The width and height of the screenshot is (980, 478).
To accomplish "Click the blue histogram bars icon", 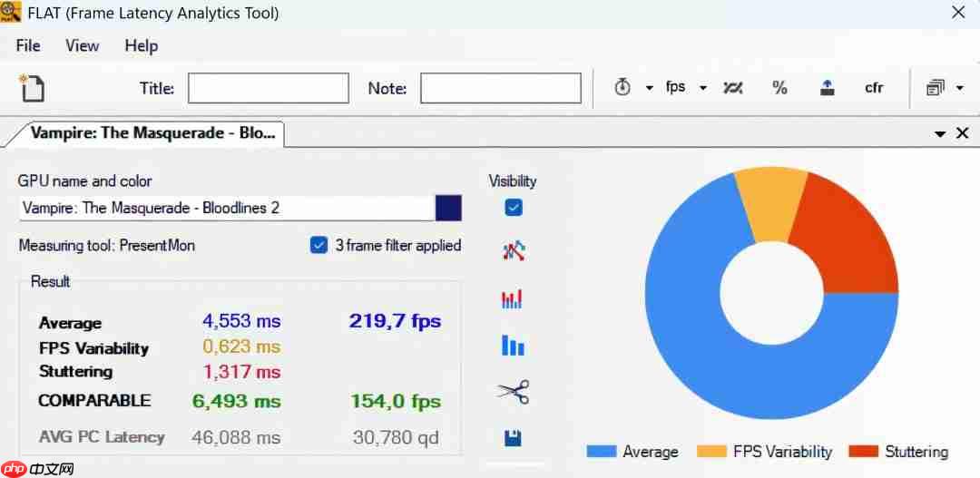I will coord(513,346).
